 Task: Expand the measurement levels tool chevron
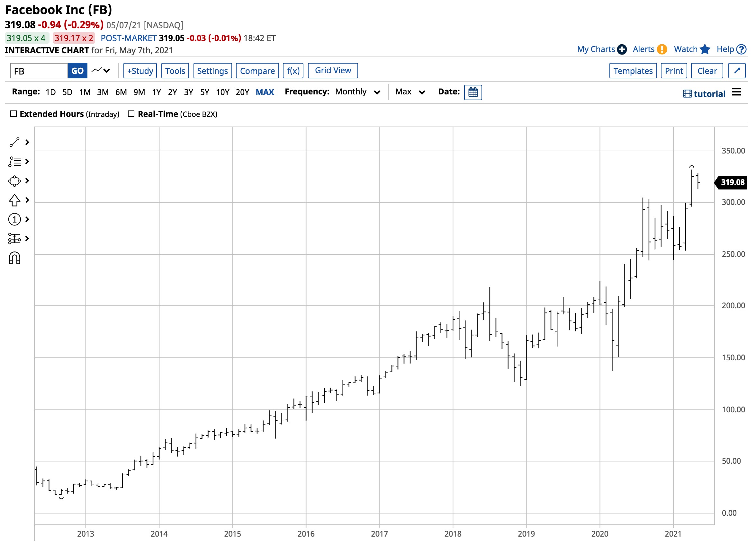pyautogui.click(x=27, y=239)
